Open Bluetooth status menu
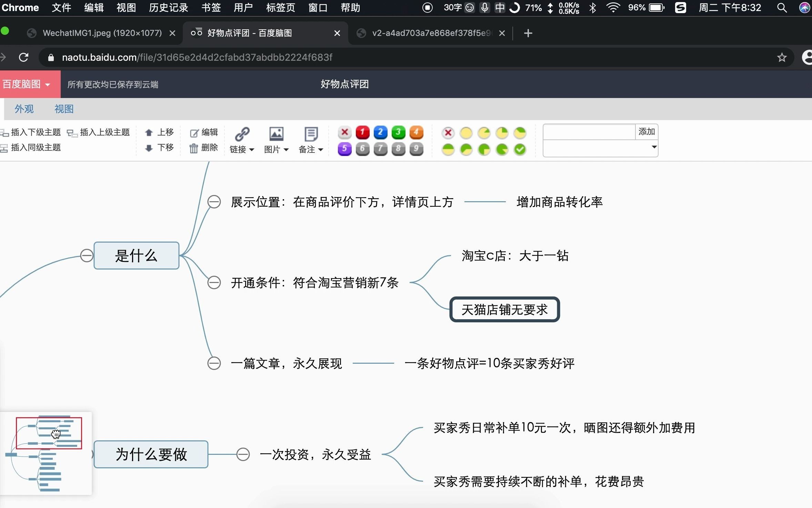Viewport: 812px width, 508px height. pos(593,8)
